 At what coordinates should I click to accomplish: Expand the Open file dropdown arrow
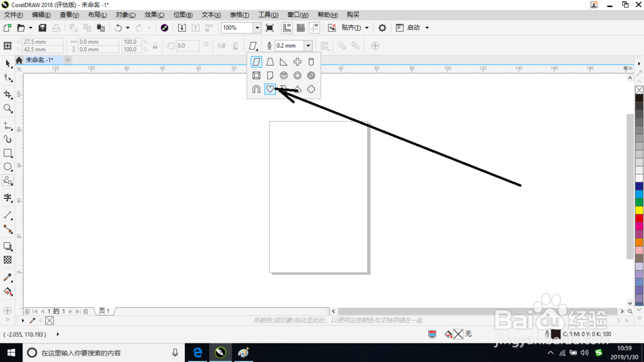pyautogui.click(x=30, y=28)
